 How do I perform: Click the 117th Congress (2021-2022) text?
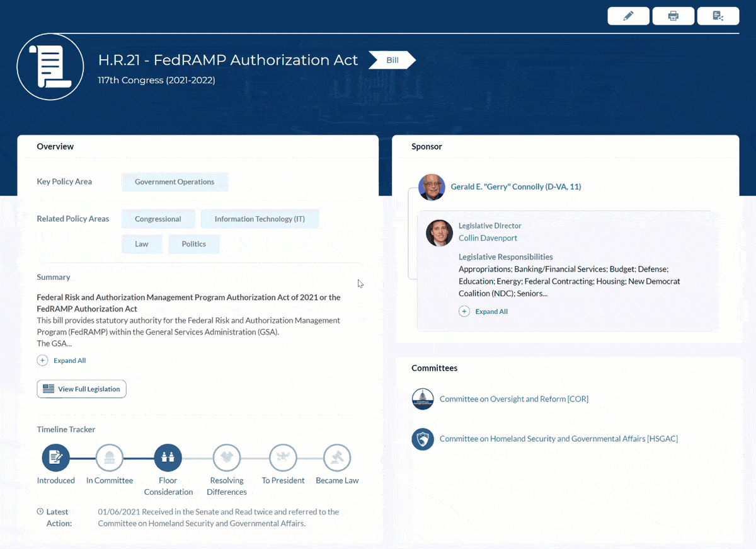click(157, 80)
